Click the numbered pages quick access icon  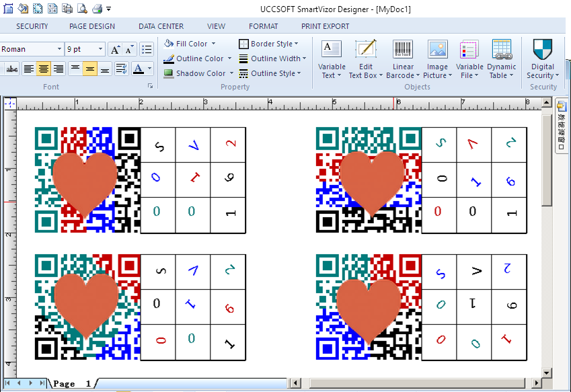[x=52, y=8]
